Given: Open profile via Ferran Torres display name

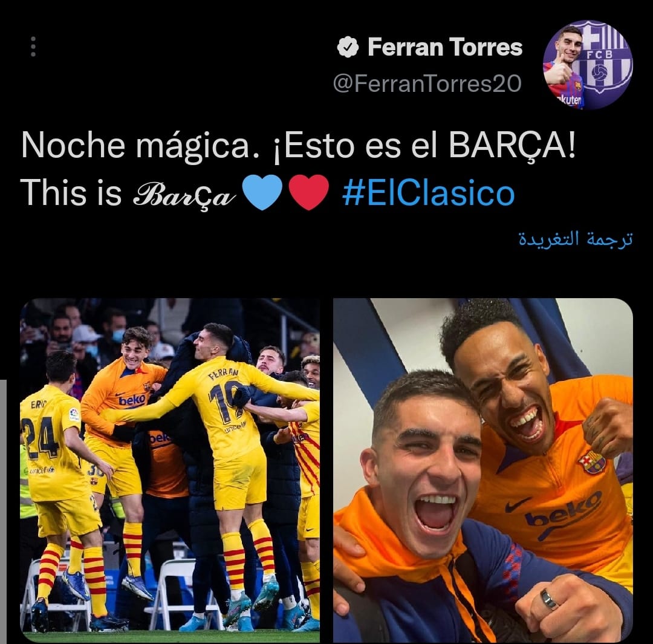Looking at the screenshot, I should (x=445, y=47).
